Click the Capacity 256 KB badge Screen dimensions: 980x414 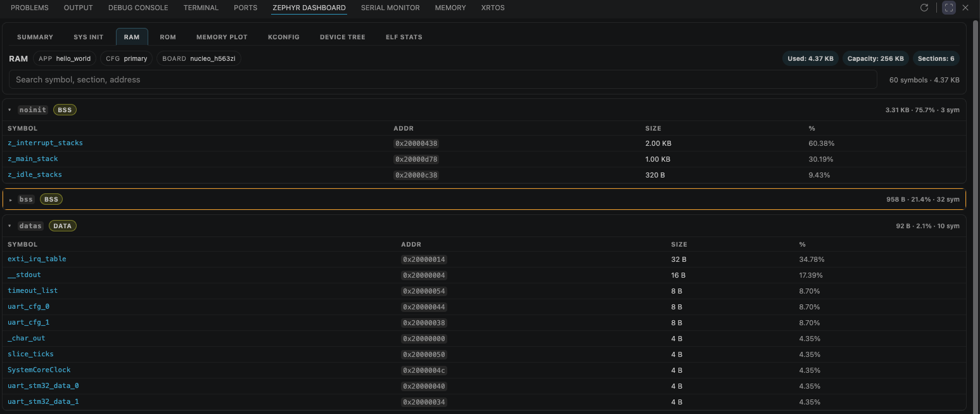(x=875, y=58)
